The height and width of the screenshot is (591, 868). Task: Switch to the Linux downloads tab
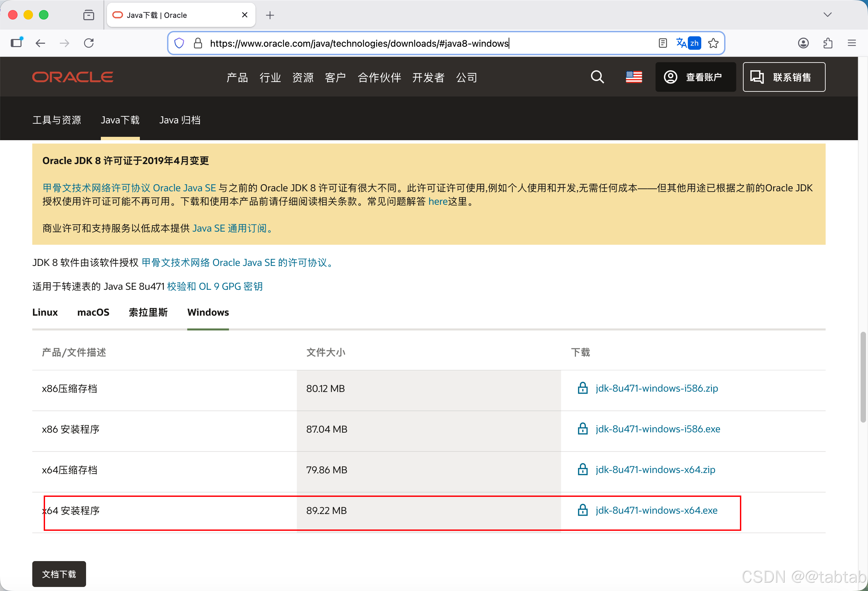coord(45,312)
